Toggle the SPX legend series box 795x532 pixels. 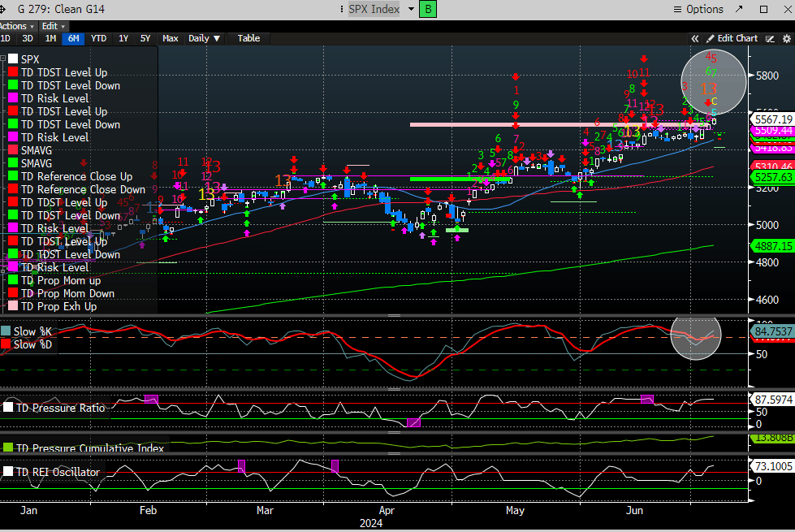click(x=12, y=59)
